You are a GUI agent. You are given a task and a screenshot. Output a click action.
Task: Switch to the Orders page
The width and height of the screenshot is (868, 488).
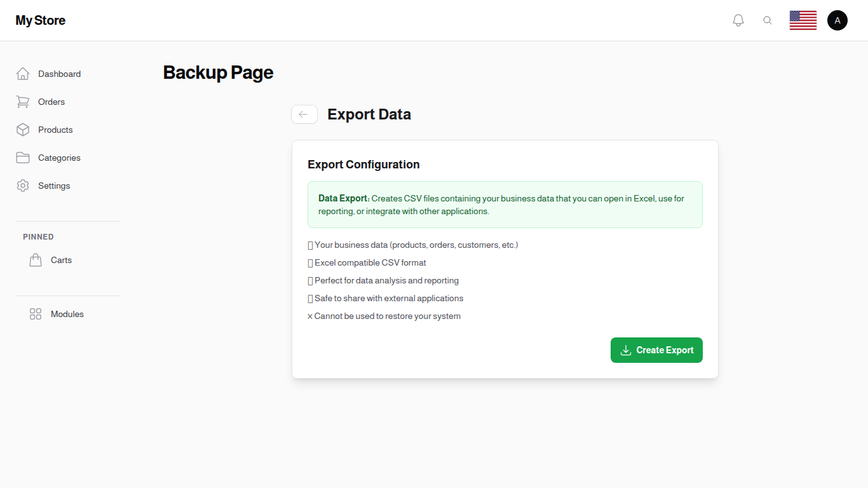51,102
